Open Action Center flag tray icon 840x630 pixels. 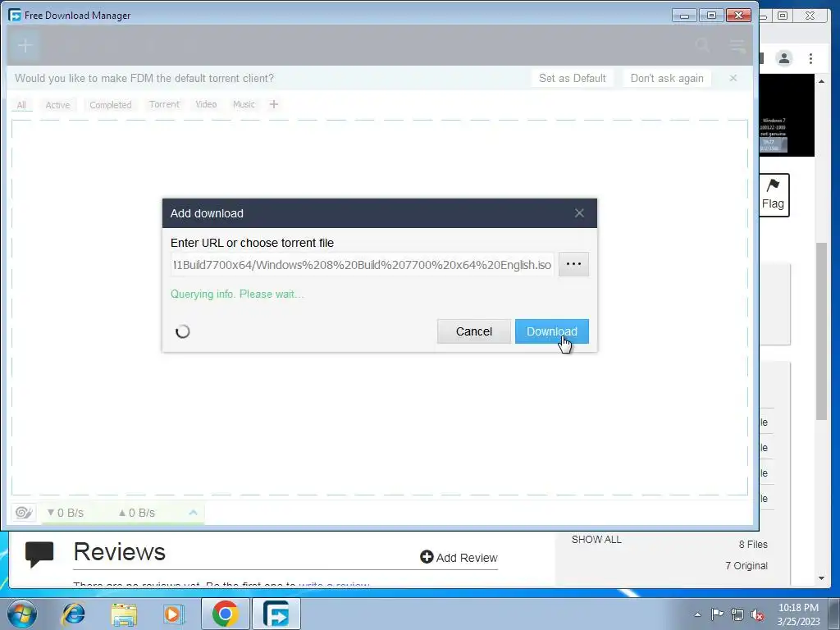717,614
